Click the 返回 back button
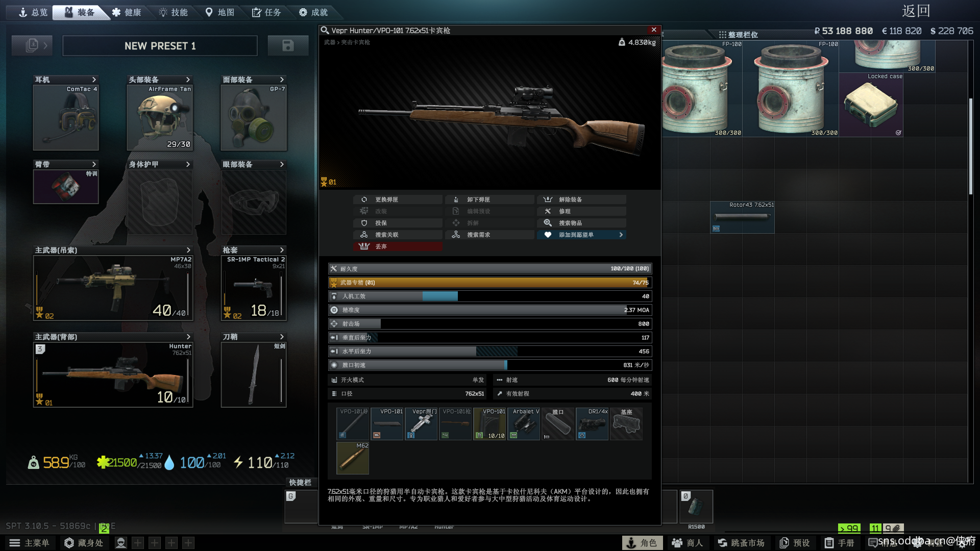Image resolution: width=980 pixels, height=551 pixels. tap(916, 11)
